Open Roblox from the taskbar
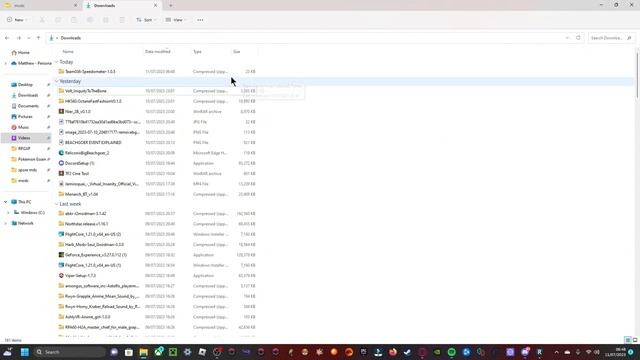Image resolution: width=640 pixels, height=360 pixels. pyautogui.click(x=202, y=352)
